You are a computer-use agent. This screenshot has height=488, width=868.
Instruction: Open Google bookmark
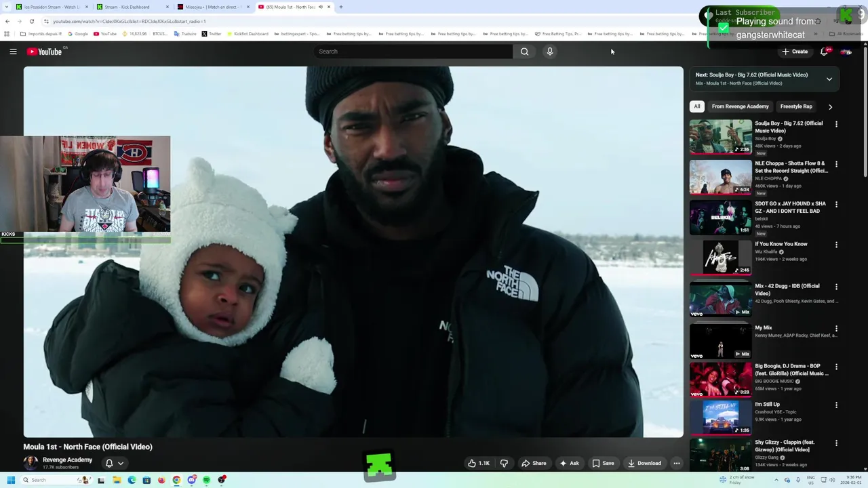(x=78, y=34)
